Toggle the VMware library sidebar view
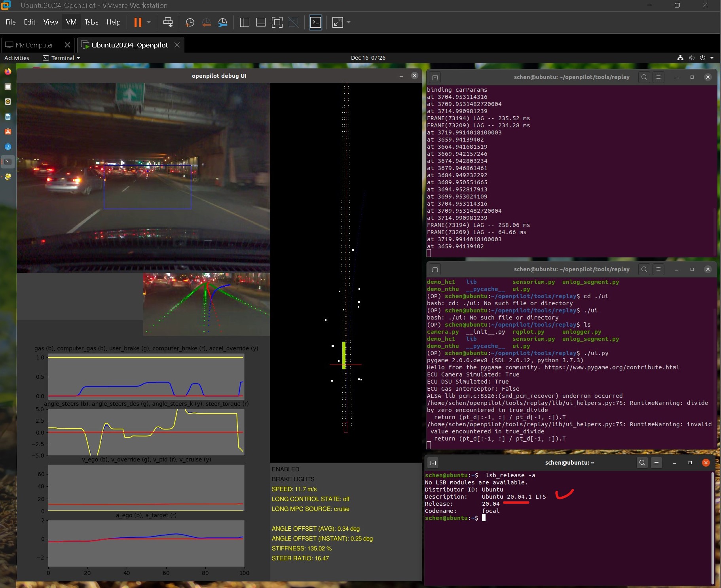 click(x=245, y=23)
